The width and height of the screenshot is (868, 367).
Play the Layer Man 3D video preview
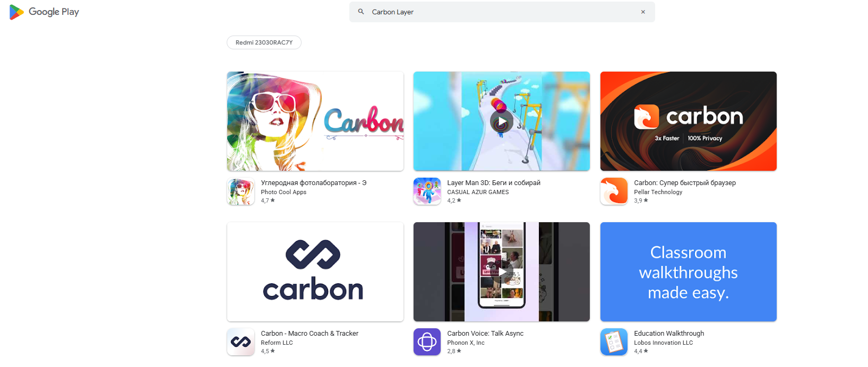coord(502,121)
